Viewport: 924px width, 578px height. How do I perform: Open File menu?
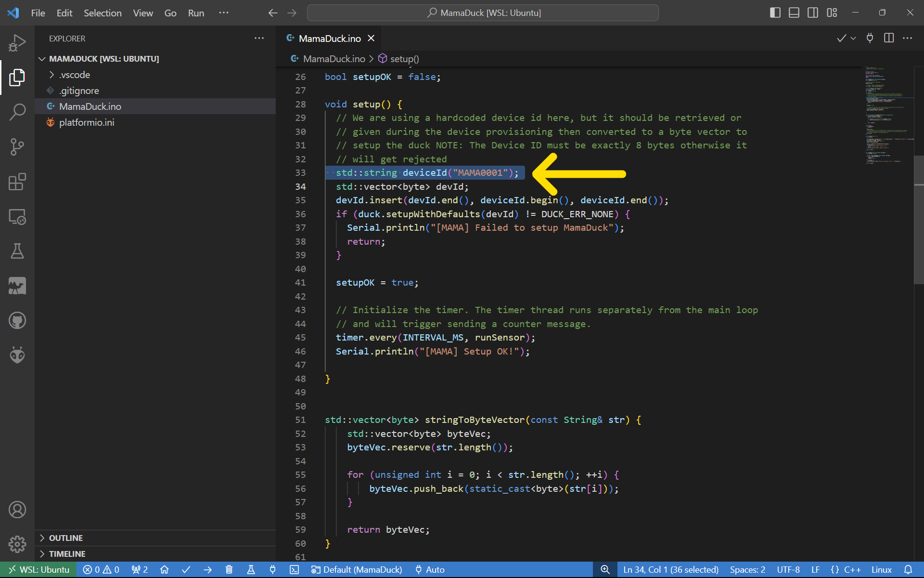[x=38, y=13]
